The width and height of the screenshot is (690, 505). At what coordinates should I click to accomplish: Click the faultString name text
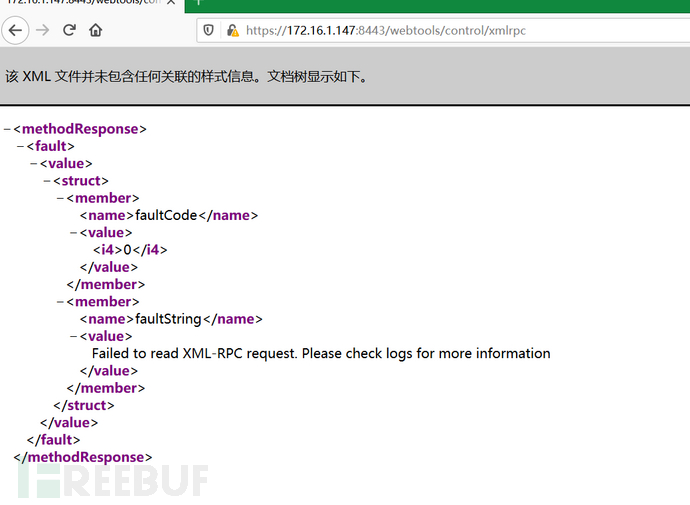(168, 319)
